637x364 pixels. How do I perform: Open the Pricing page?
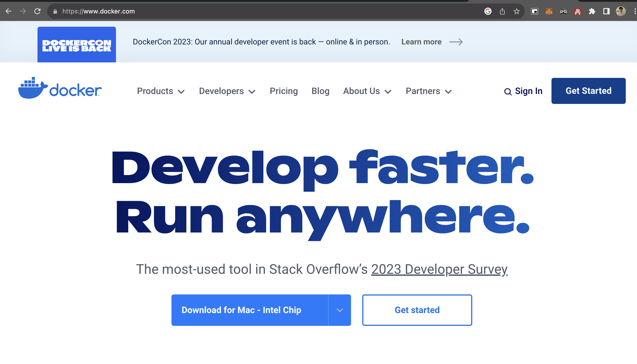pos(284,91)
